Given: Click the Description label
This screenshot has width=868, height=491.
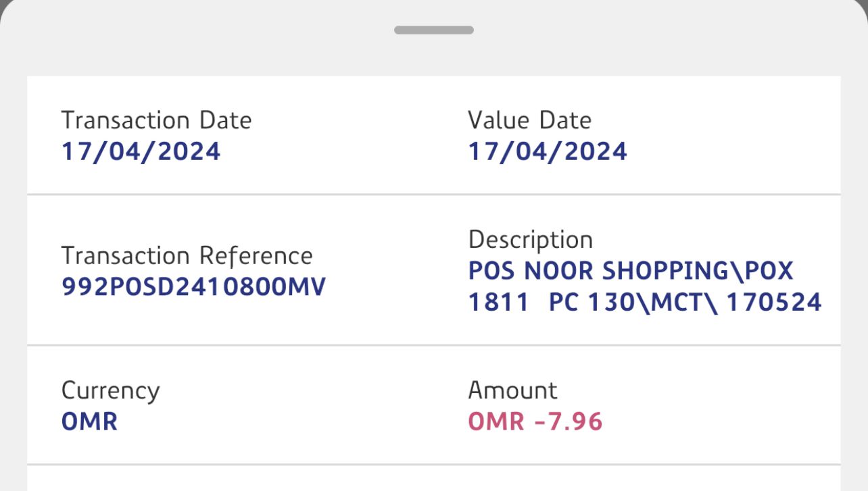Looking at the screenshot, I should tap(530, 240).
